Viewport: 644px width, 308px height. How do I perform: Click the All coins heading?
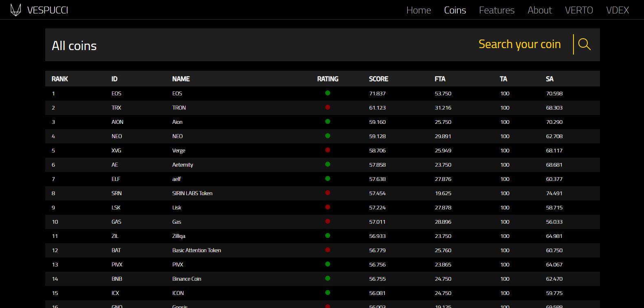click(x=74, y=46)
